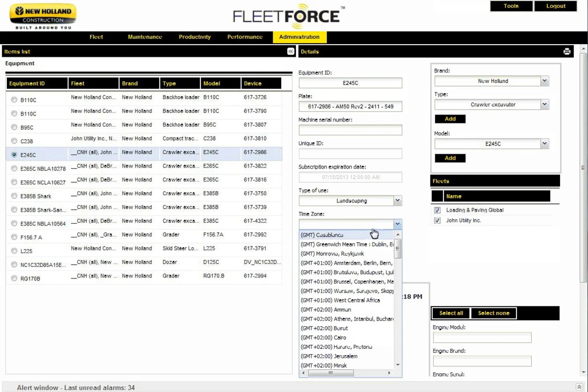Click the Administration tab
588x392 pixels.
(299, 37)
